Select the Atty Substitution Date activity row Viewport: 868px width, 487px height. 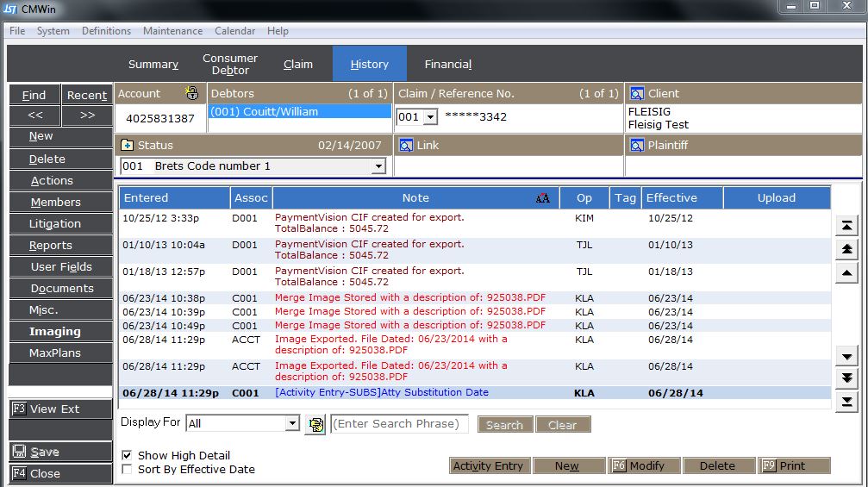pyautogui.click(x=475, y=393)
